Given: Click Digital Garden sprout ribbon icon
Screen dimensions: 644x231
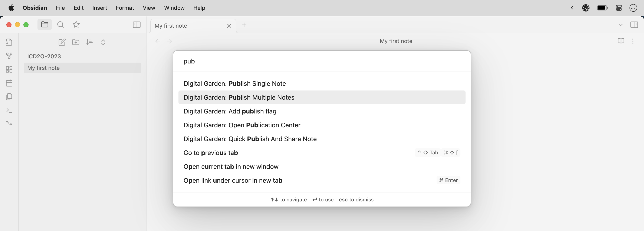Looking at the screenshot, I should 9,124.
